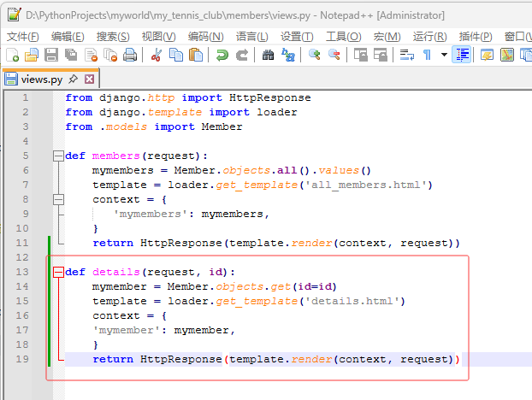
Task: Click the key 'mymember' on line 17
Action: pos(127,331)
